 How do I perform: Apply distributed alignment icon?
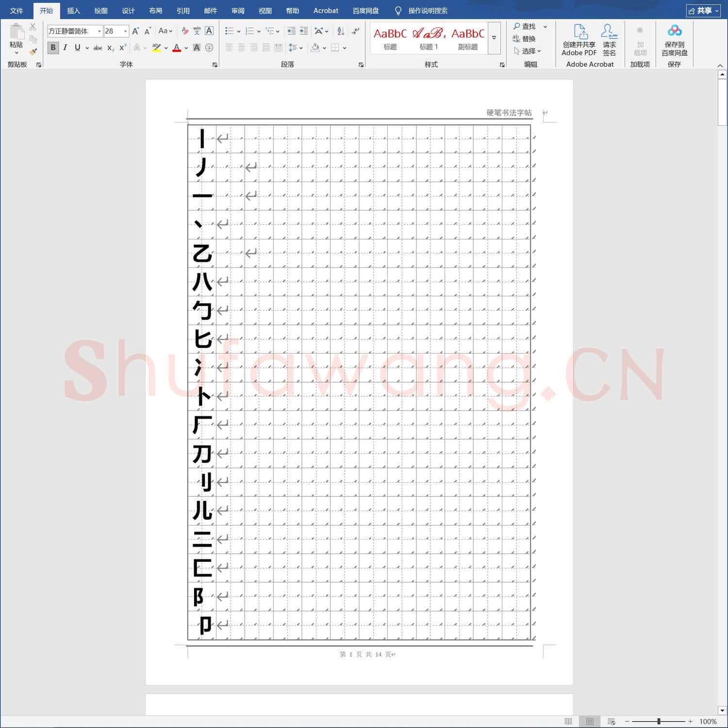[278, 48]
